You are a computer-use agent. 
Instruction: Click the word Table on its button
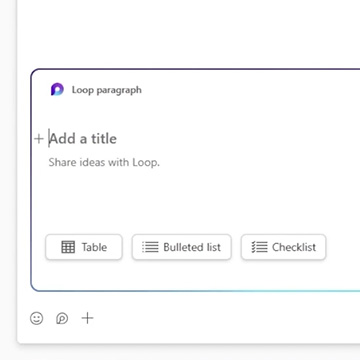pos(94,247)
